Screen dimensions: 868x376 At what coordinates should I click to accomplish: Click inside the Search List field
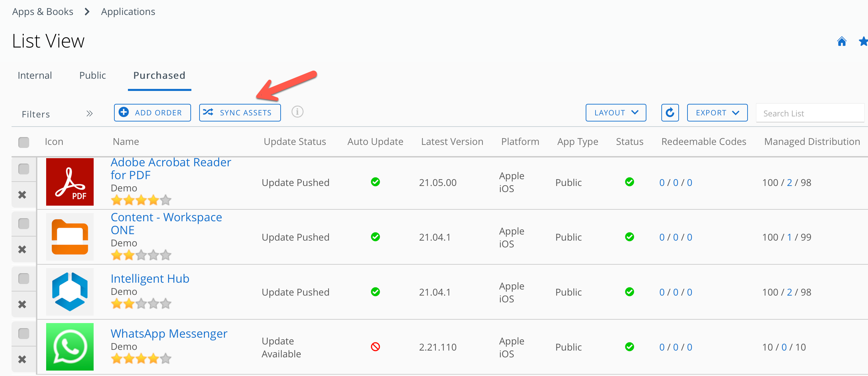(x=810, y=113)
